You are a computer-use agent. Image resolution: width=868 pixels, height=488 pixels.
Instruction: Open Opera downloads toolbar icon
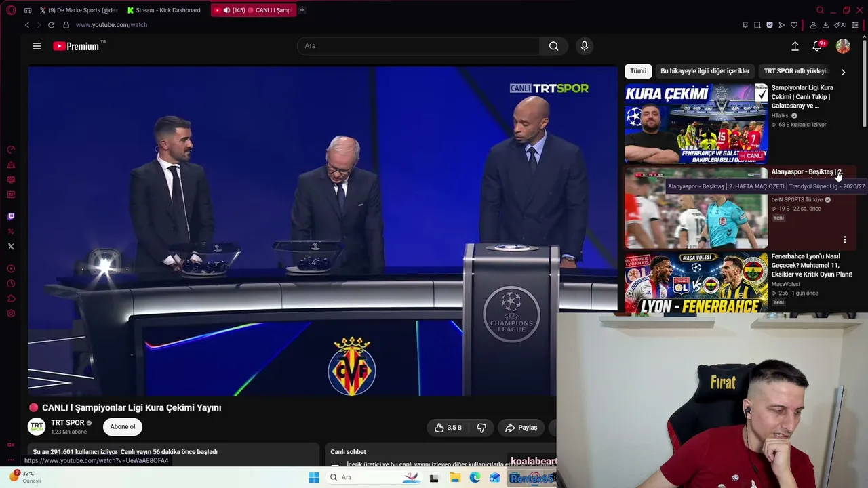(x=825, y=25)
